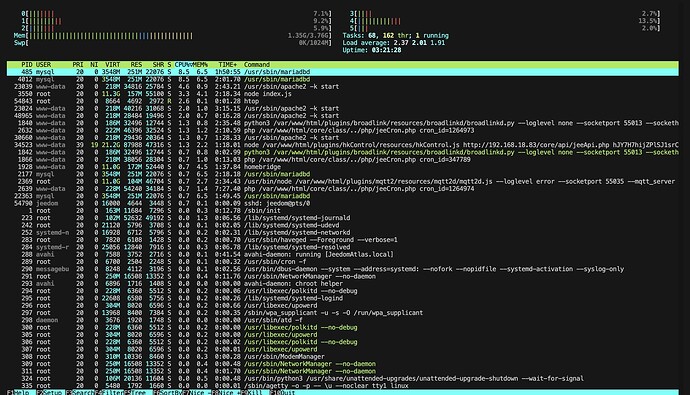Select hkControl.js node row PID 34523
Viewport: 690px width, 395px height.
(342, 145)
